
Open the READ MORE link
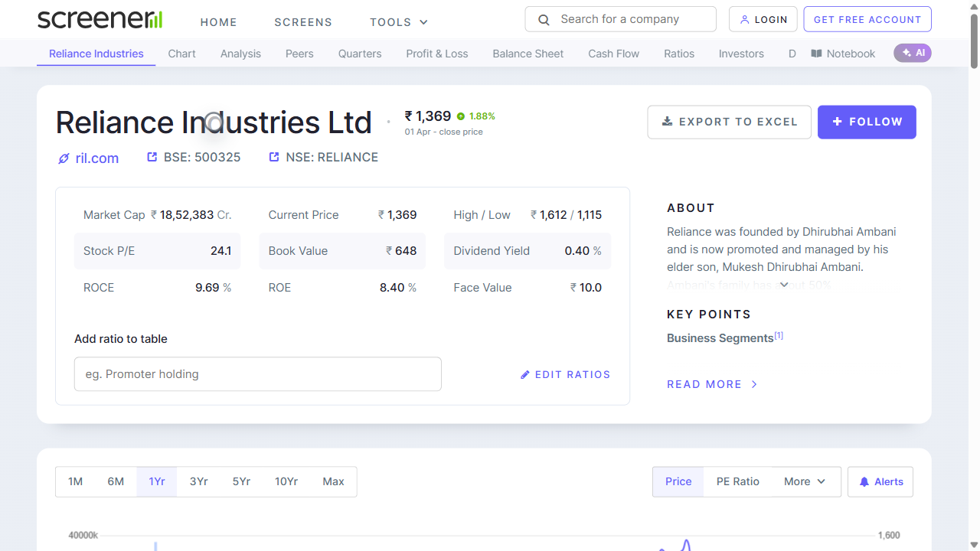point(704,383)
